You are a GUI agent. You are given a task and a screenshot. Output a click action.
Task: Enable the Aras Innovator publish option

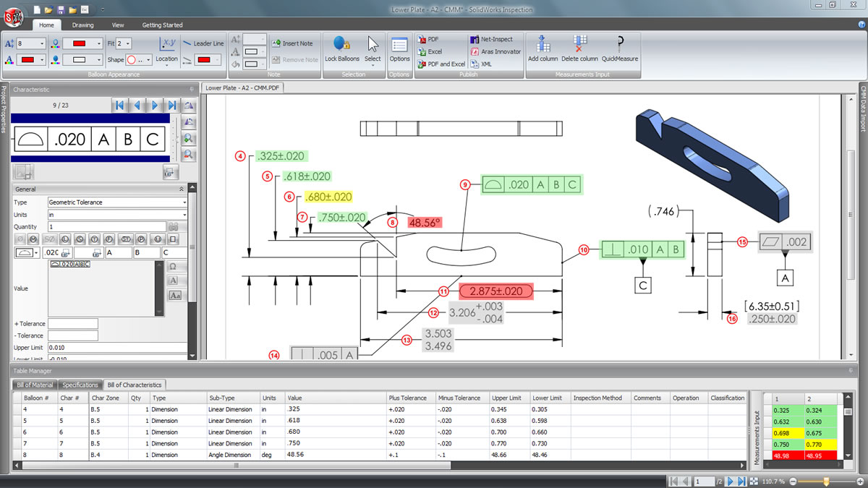[x=494, y=51]
